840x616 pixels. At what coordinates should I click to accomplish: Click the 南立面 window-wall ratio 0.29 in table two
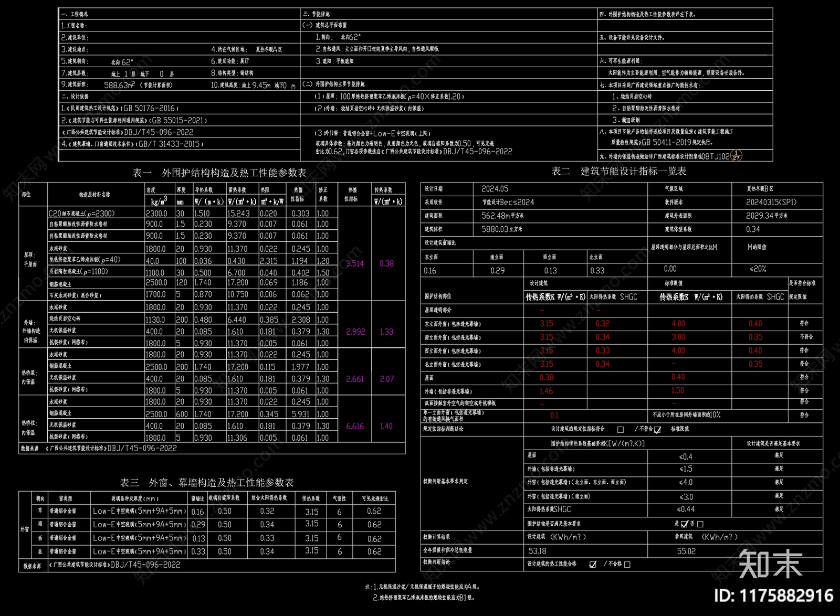(x=498, y=271)
